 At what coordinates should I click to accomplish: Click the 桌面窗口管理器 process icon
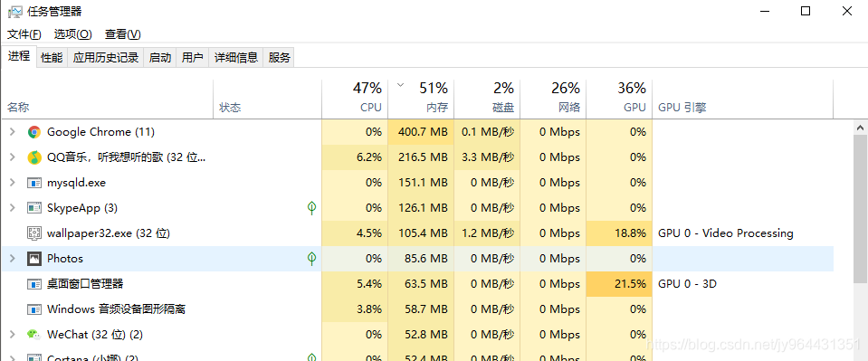(34, 285)
